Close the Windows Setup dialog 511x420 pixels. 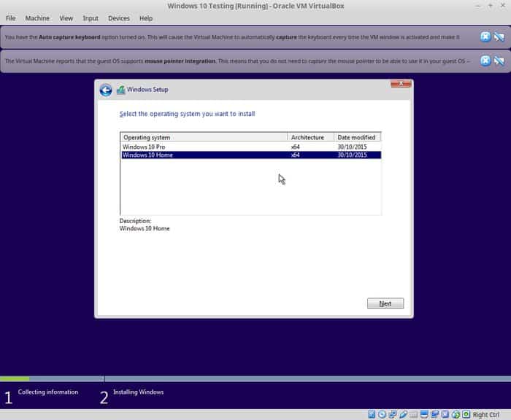[401, 84]
